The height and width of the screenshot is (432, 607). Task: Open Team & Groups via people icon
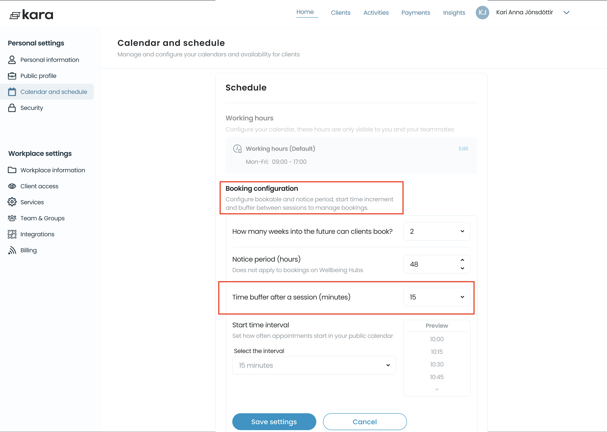(12, 218)
